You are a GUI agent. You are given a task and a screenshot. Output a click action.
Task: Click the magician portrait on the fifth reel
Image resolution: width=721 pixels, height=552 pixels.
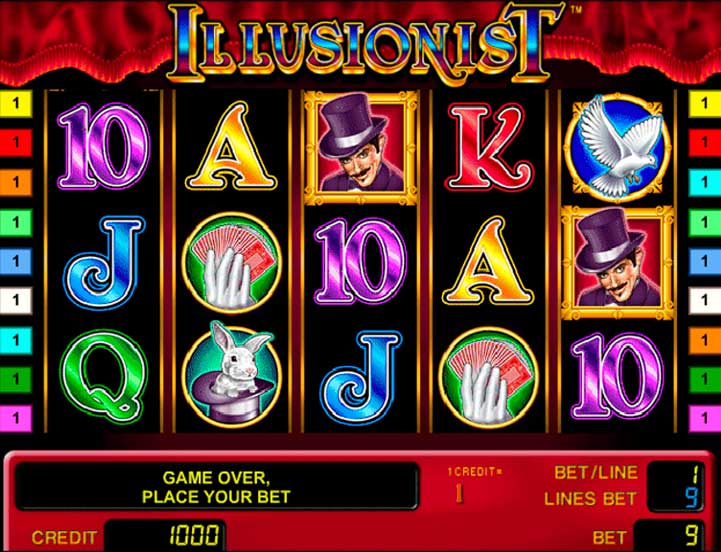[x=618, y=263]
